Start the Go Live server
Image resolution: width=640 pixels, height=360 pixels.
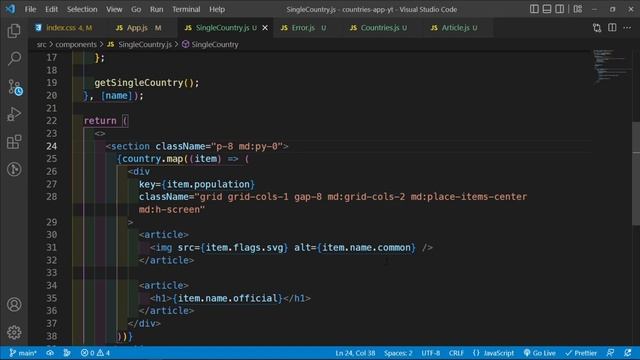coord(540,353)
